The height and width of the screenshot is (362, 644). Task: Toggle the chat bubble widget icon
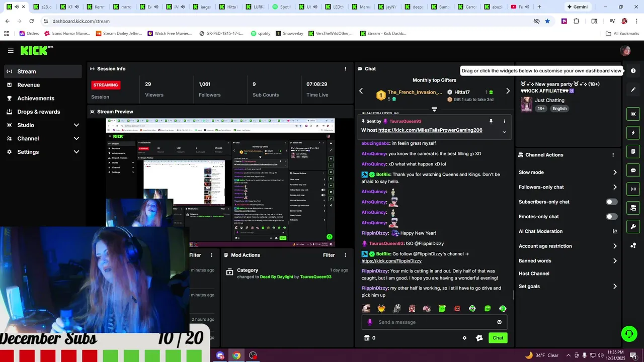coord(633,170)
